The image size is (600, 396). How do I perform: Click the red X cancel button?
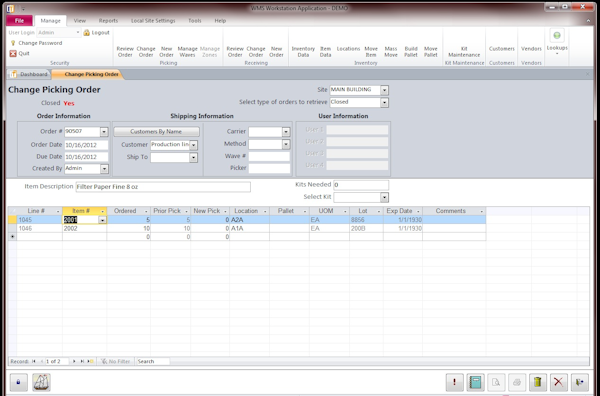pos(559,382)
